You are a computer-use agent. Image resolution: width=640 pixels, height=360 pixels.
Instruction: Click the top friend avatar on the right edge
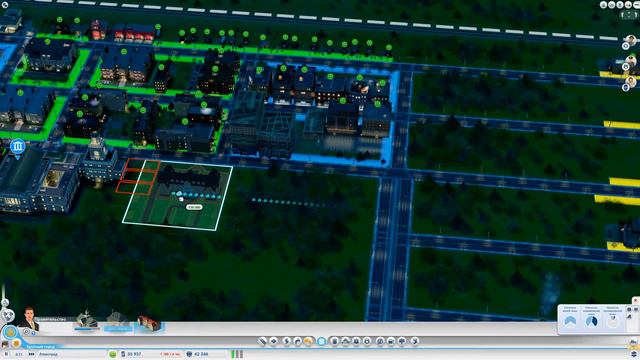click(631, 40)
